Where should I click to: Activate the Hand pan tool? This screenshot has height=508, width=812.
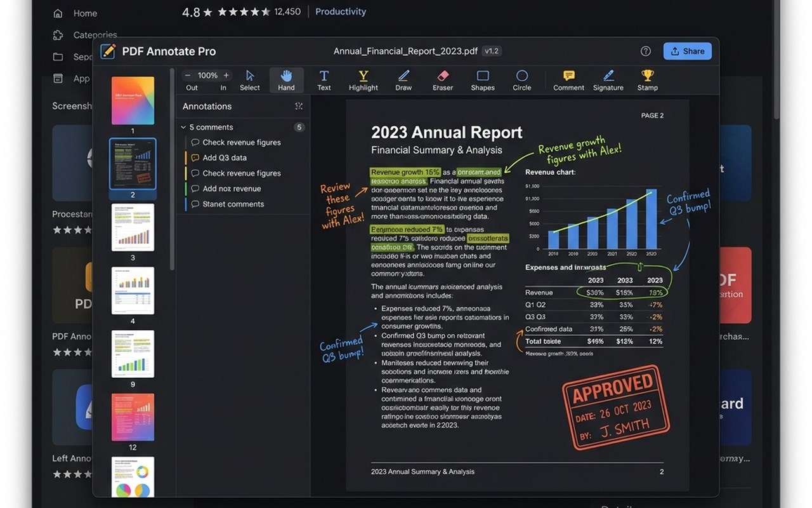[x=286, y=81]
